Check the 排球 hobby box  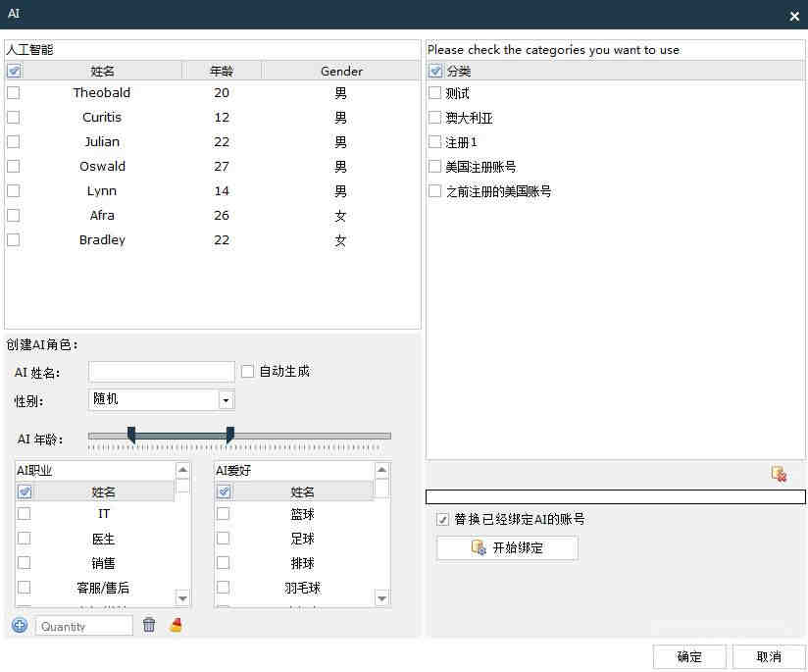[x=224, y=563]
